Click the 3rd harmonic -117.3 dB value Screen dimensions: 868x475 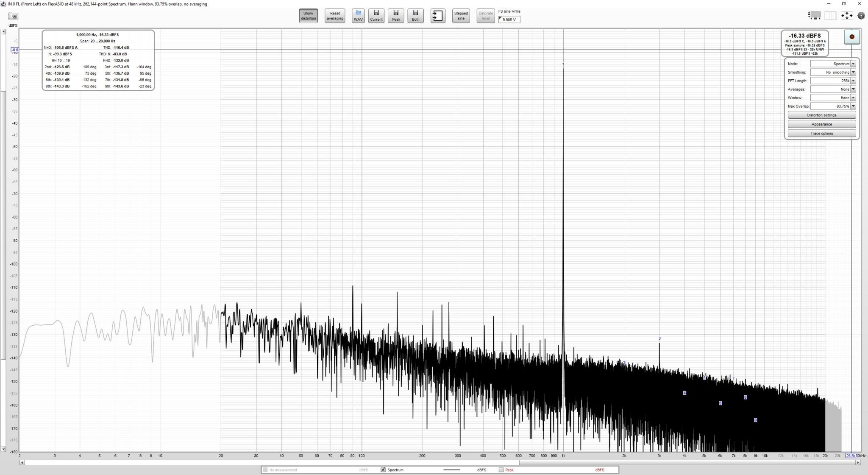pyautogui.click(x=121, y=67)
